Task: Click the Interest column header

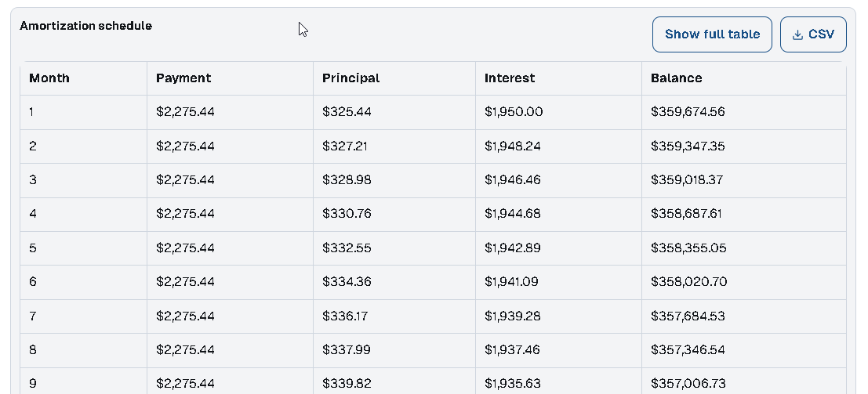Action: point(510,78)
